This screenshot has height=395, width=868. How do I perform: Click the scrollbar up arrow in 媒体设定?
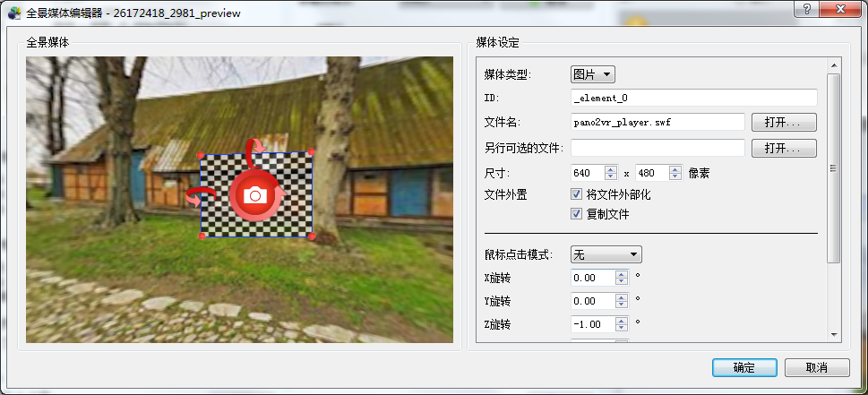(x=834, y=66)
